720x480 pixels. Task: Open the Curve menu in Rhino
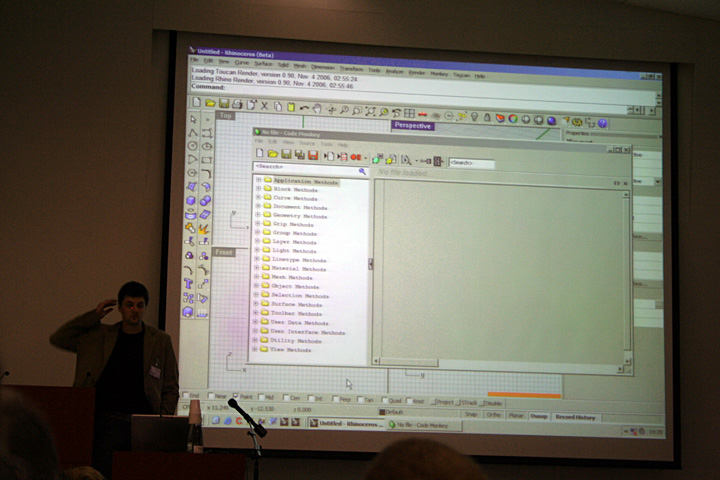pos(241,62)
